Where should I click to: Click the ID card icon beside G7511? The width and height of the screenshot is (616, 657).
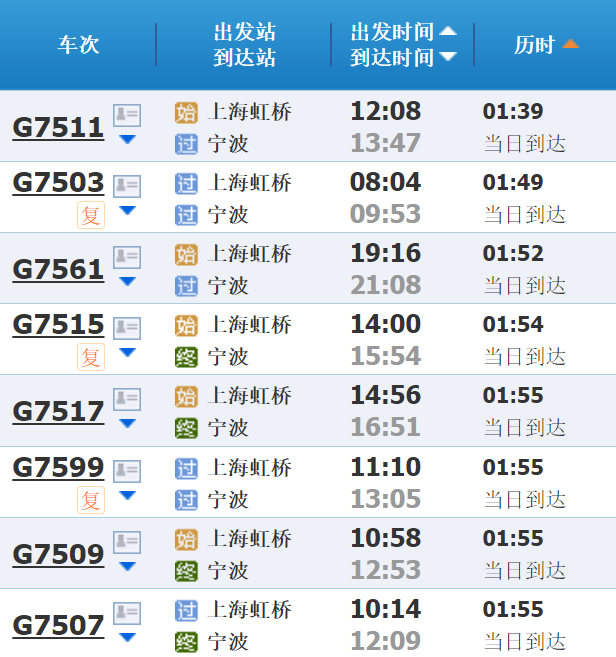[x=127, y=115]
